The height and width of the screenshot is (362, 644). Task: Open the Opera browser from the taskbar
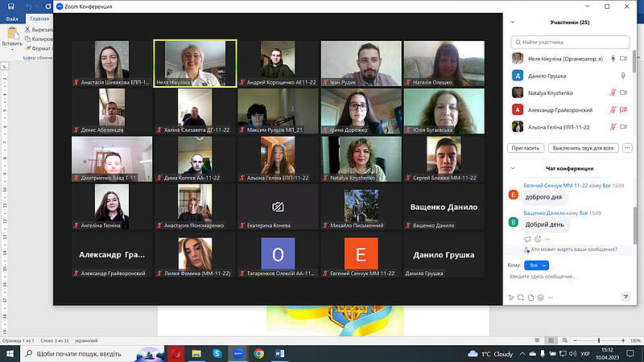[x=175, y=354]
